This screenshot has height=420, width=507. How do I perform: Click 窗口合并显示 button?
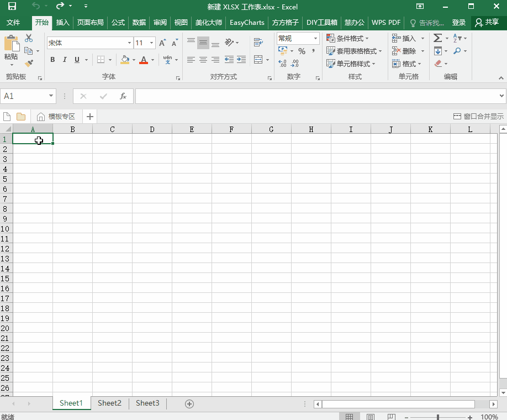(x=478, y=117)
